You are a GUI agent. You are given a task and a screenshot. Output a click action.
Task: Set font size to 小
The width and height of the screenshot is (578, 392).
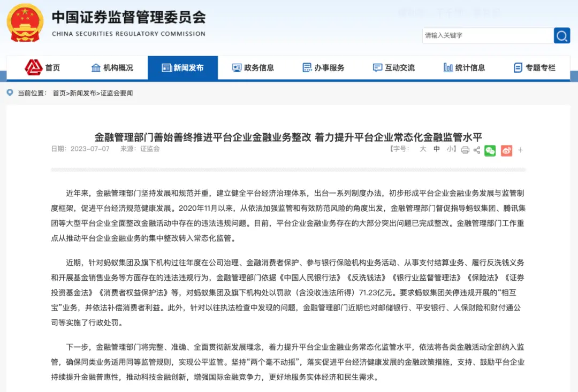pyautogui.click(x=450, y=149)
